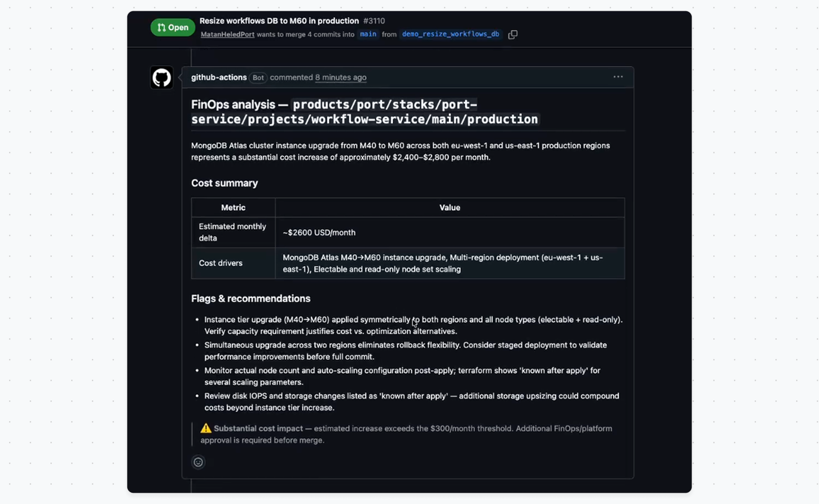The height and width of the screenshot is (504, 819).
Task: Select the main base branch link
Action: pos(368,34)
